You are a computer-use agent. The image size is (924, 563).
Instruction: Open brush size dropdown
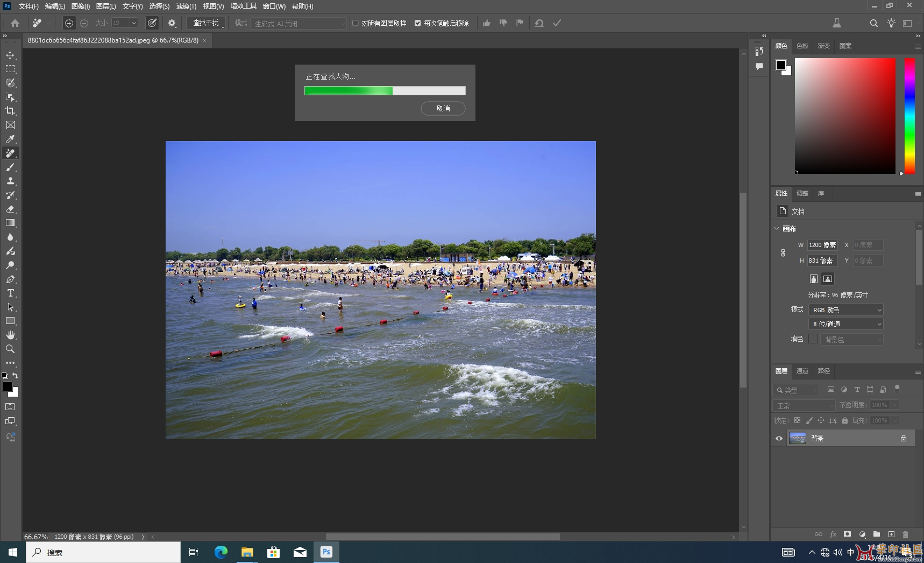click(x=134, y=23)
